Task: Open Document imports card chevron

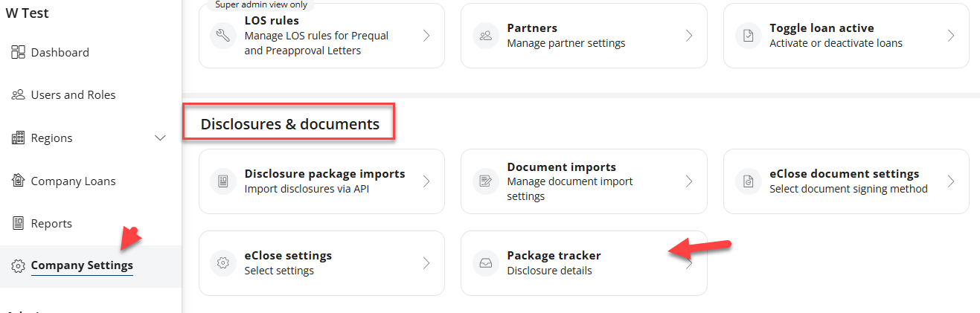Action: tap(689, 181)
